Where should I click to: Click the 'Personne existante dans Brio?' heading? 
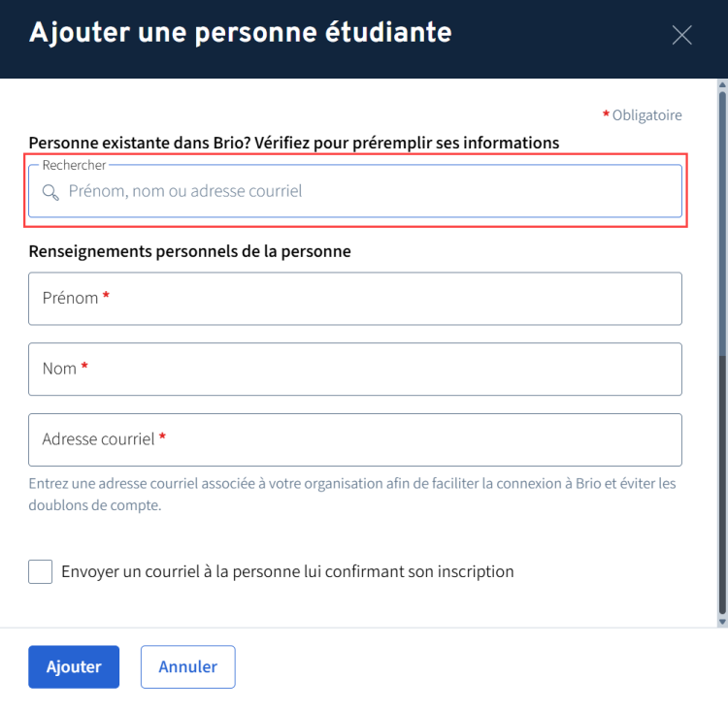(294, 143)
